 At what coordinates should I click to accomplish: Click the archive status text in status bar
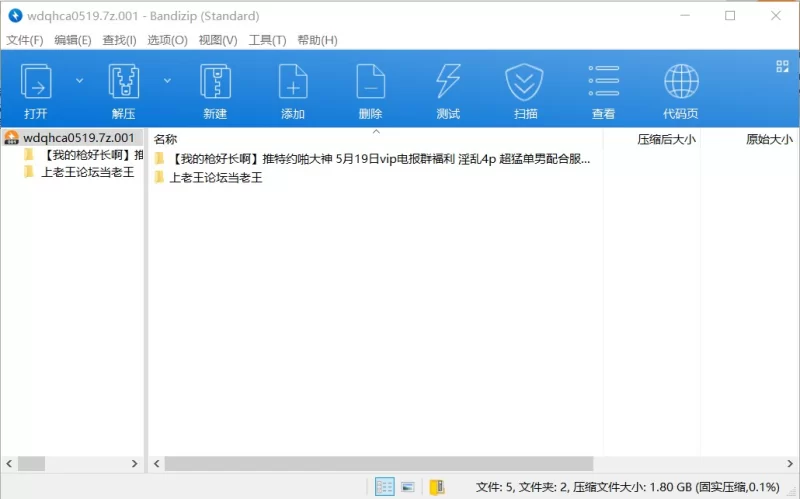(628, 487)
